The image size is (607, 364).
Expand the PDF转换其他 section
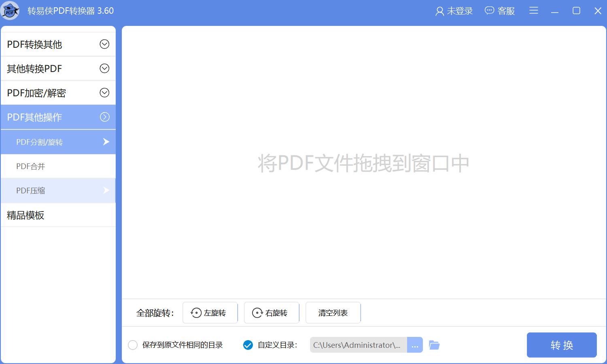coord(58,44)
